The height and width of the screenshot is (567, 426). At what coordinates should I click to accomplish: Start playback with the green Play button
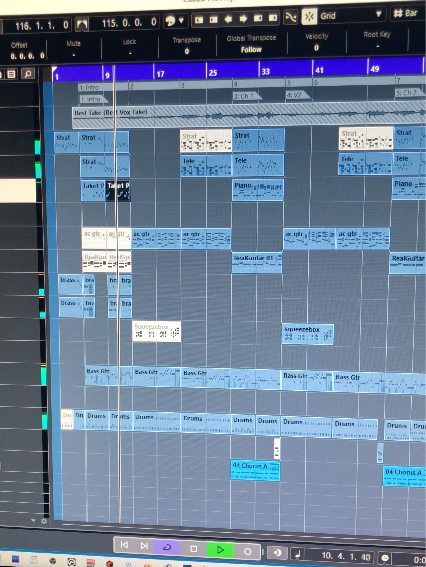[x=220, y=550]
